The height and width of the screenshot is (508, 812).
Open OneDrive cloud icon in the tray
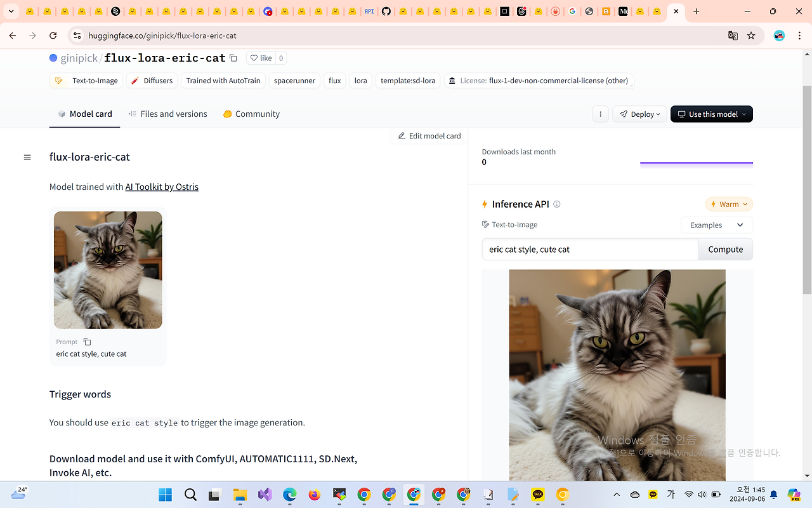tap(635, 495)
